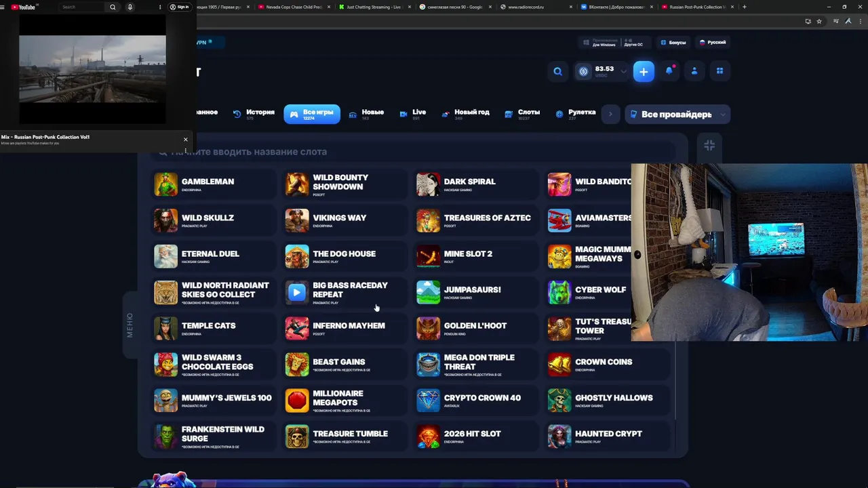Open the Crown Coins game icon
This screenshot has height=488, width=868.
coord(559,364)
